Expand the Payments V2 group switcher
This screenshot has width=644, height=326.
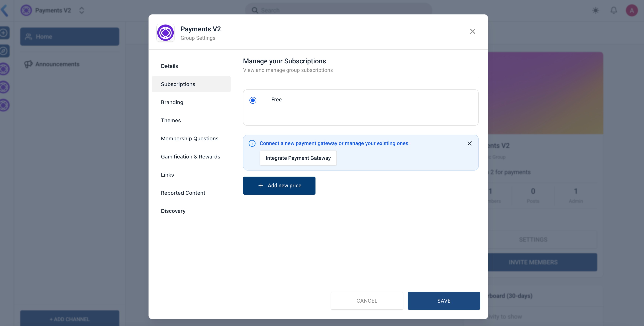click(x=82, y=11)
